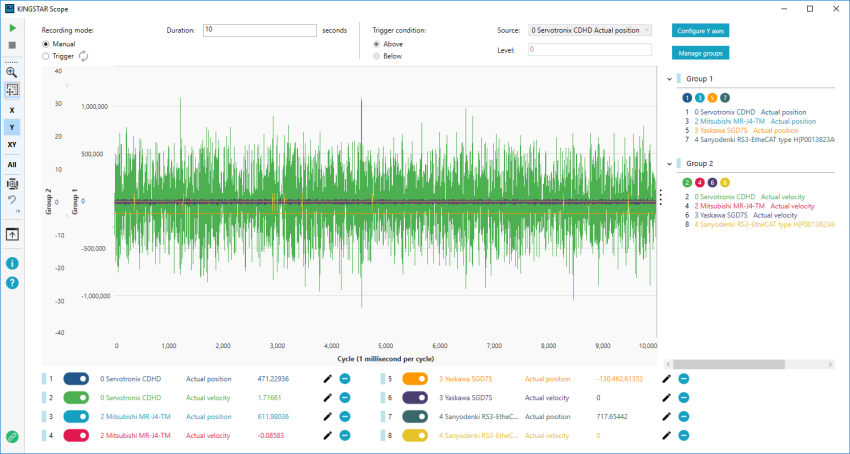The height and width of the screenshot is (454, 850).
Task: Click the All fit-view button
Action: 12,164
